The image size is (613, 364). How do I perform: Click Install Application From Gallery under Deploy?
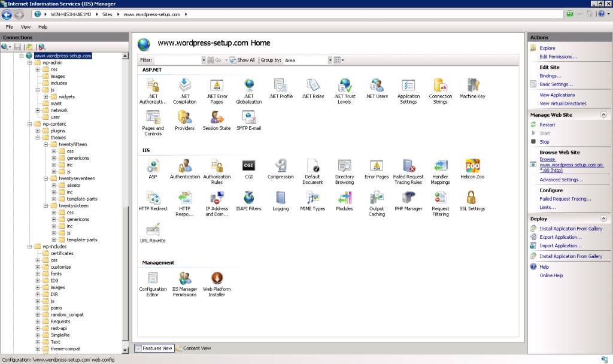(571, 229)
